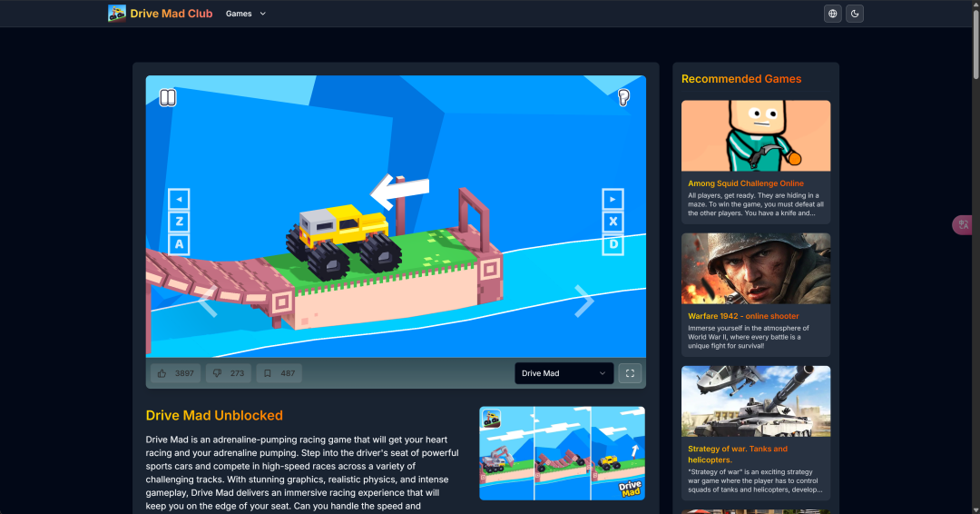Open the language globe selector
The width and height of the screenshot is (980, 514).
[832, 13]
